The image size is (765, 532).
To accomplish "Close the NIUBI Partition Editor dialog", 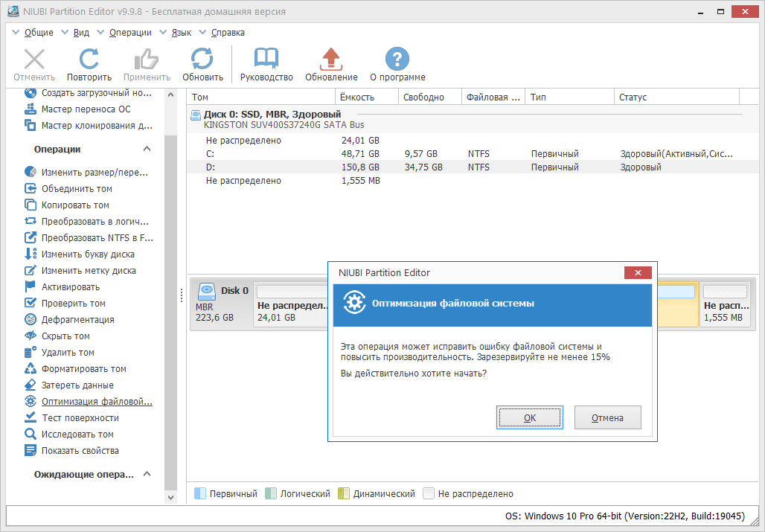I will (x=638, y=272).
